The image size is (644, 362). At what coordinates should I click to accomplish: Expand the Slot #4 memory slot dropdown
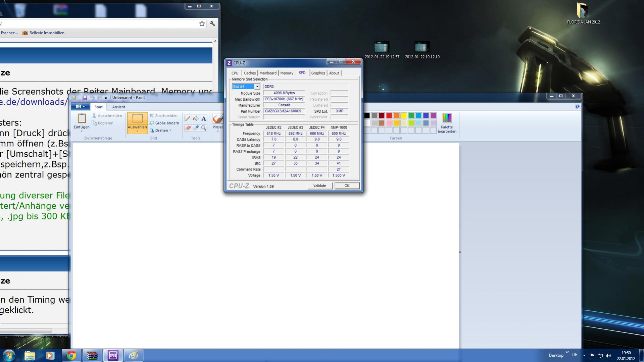257,87
